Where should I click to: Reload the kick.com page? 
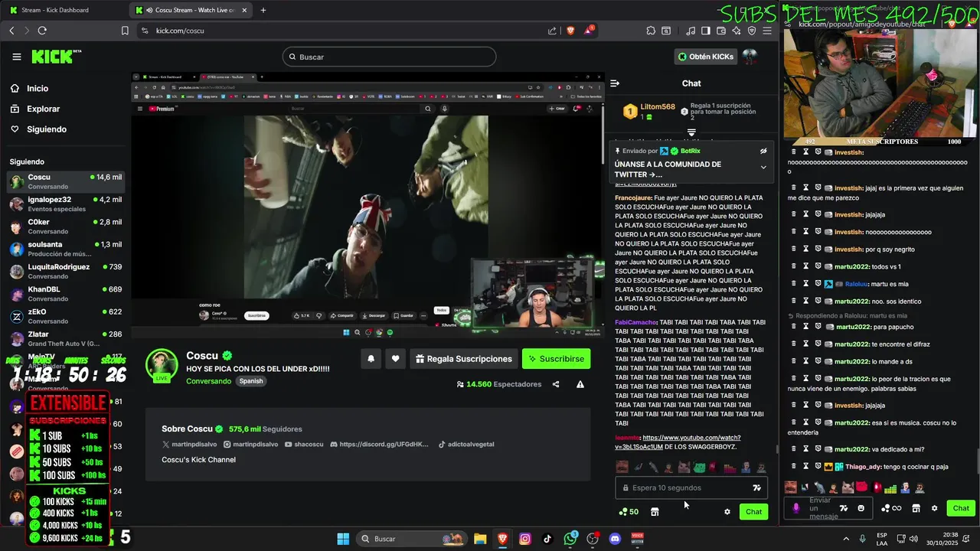pos(42,31)
